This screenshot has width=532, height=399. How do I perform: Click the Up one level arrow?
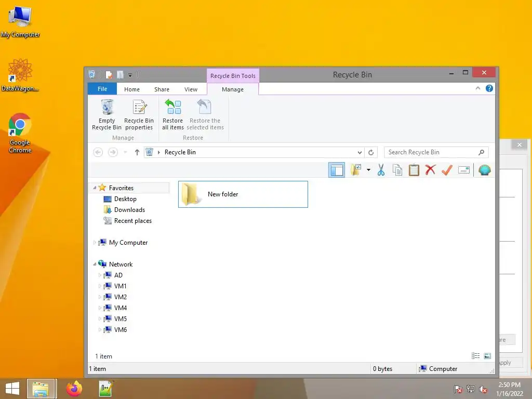137,152
